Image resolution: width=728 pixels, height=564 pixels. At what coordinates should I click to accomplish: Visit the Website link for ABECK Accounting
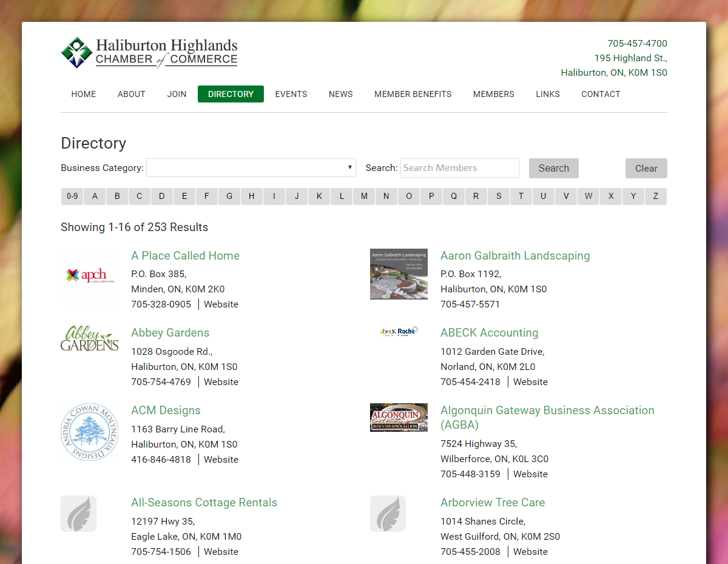pos(530,382)
